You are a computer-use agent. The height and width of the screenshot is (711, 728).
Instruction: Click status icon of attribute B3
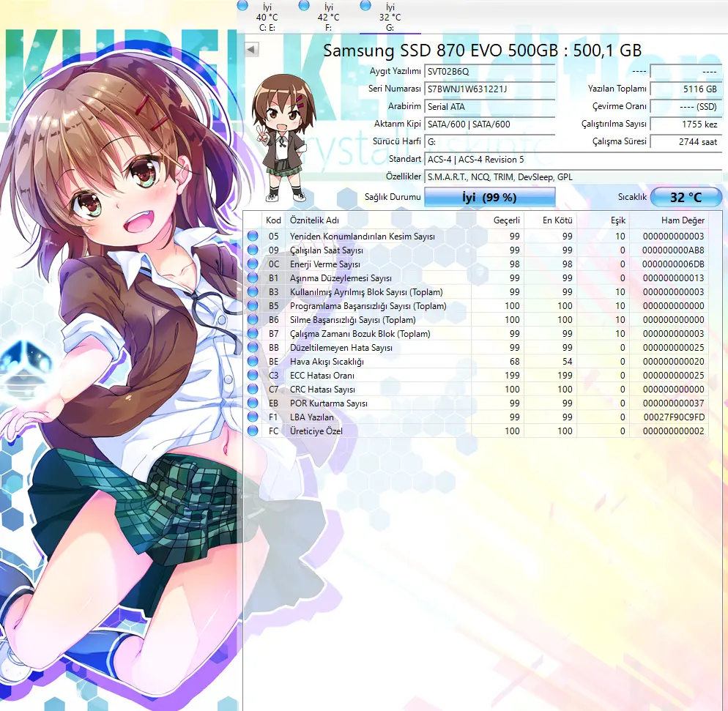click(253, 292)
